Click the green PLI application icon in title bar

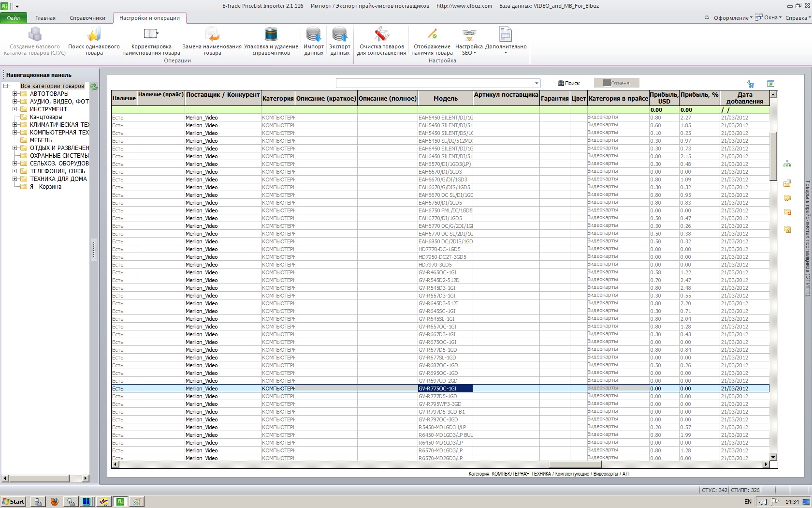[x=5, y=6]
